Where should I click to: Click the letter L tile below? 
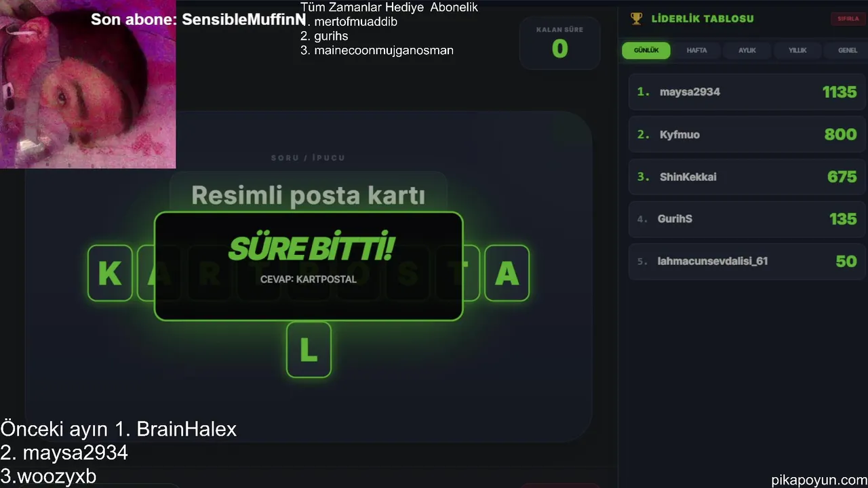309,350
